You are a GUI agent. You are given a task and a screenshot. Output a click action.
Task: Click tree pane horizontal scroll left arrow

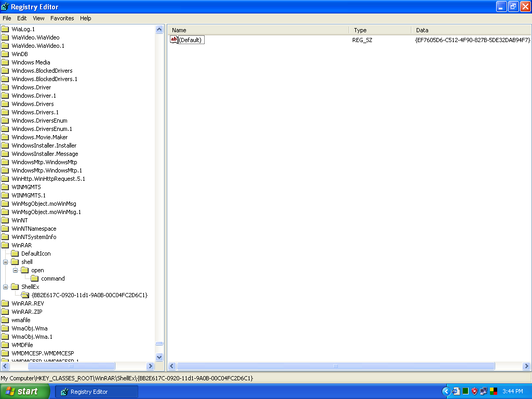[x=5, y=366]
